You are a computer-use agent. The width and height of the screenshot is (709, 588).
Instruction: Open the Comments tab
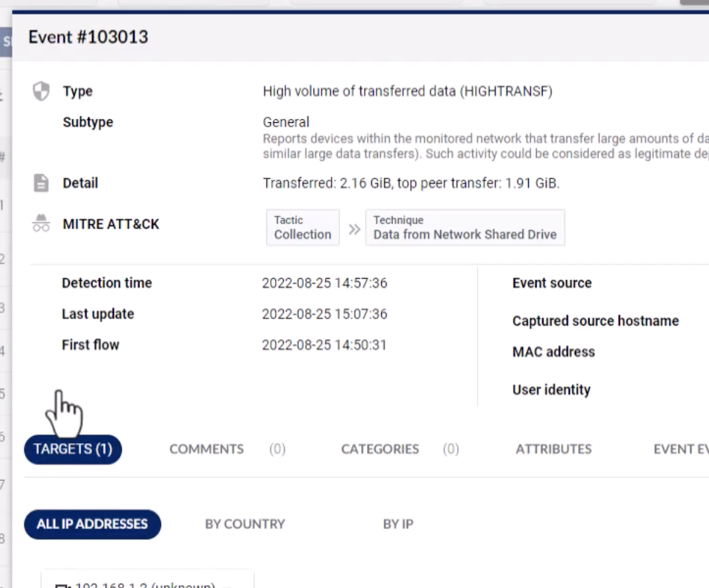coord(207,449)
